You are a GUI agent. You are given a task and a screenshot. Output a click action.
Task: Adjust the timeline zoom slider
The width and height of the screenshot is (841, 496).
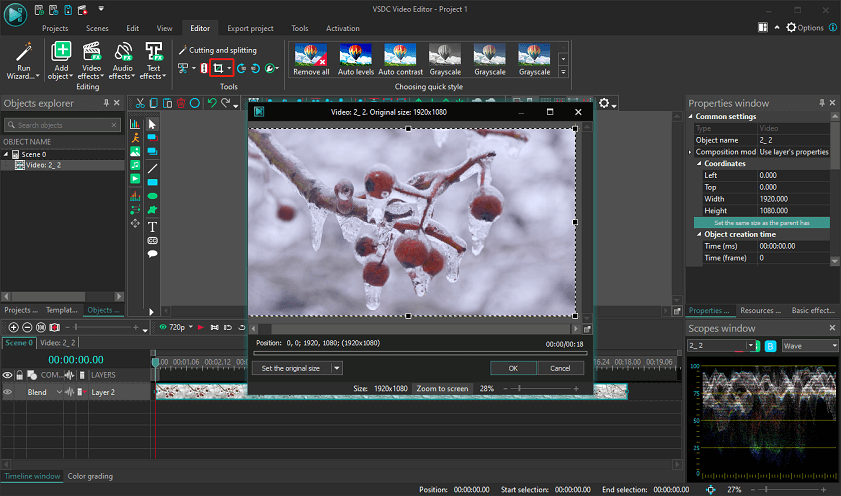coord(102,327)
